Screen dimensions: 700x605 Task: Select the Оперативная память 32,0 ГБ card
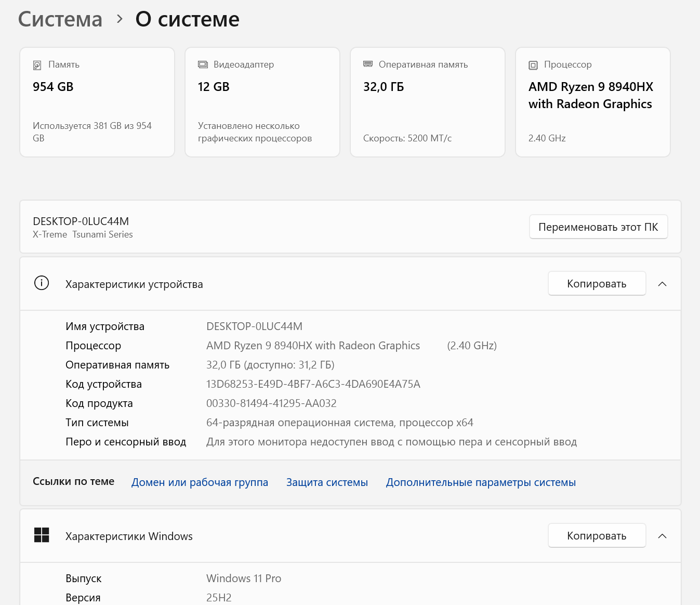click(428, 102)
